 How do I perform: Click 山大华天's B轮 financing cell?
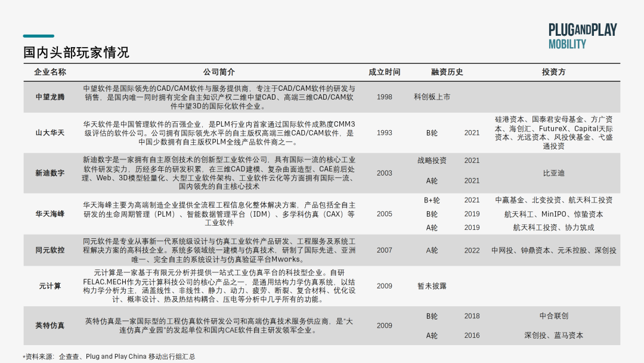[x=432, y=133]
